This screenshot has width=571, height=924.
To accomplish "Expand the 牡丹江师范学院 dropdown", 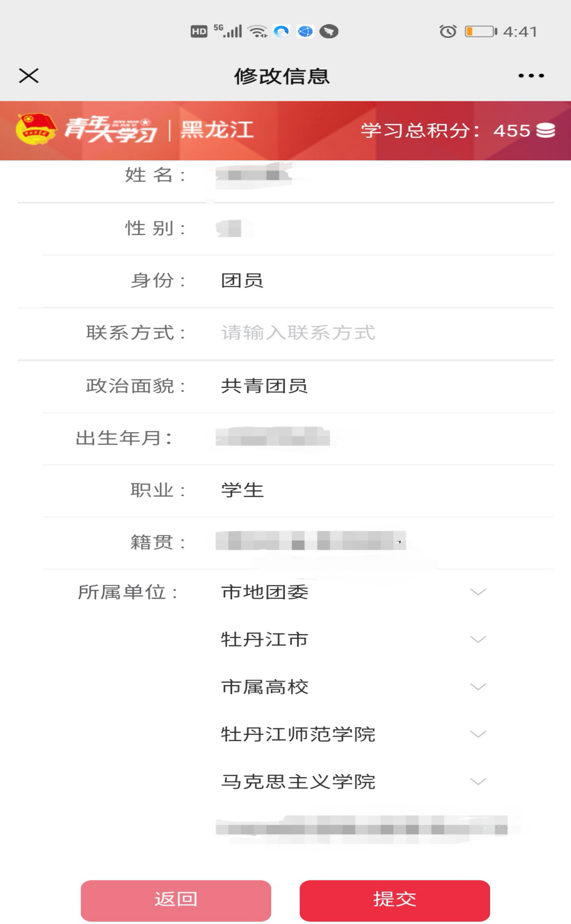I will [x=354, y=734].
